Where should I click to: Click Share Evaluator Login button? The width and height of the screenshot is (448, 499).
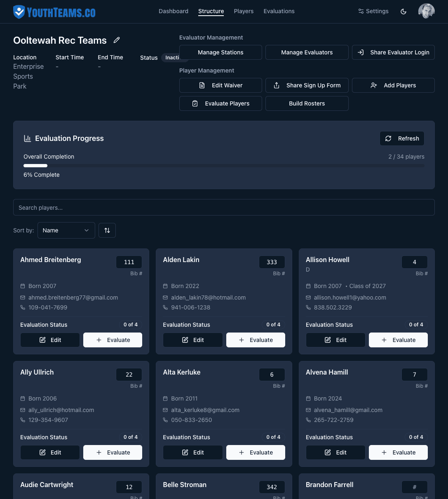click(x=393, y=52)
